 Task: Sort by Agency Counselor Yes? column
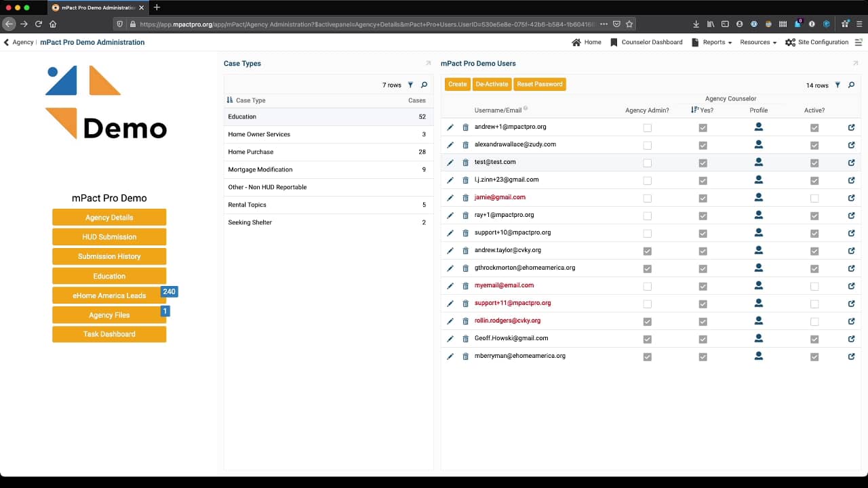pos(702,110)
